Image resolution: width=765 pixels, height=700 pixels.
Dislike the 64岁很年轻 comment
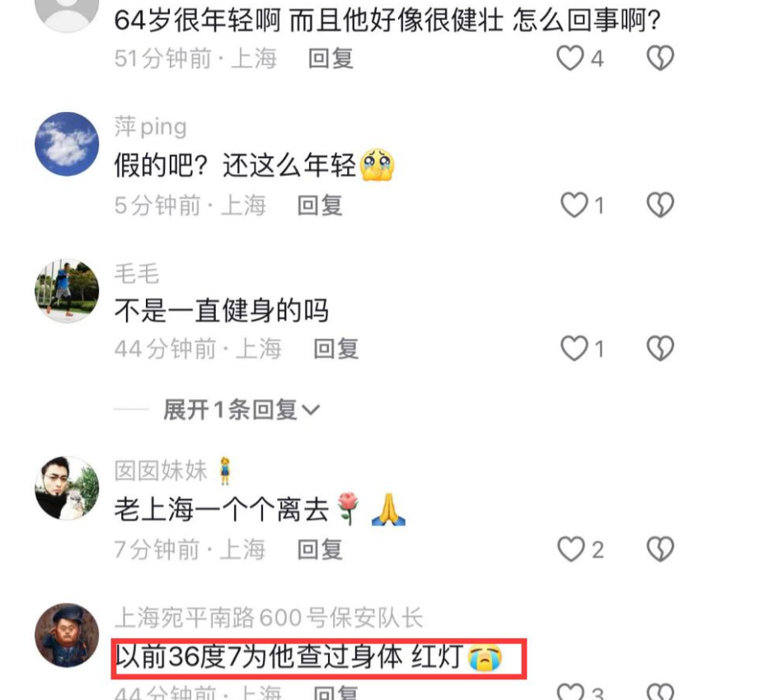click(660, 58)
